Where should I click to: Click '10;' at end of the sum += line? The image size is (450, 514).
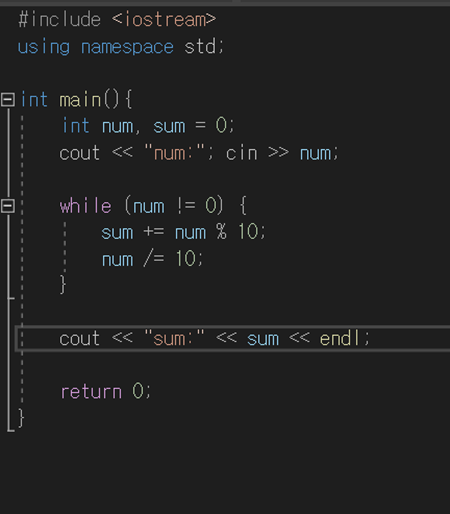pyautogui.click(x=252, y=231)
